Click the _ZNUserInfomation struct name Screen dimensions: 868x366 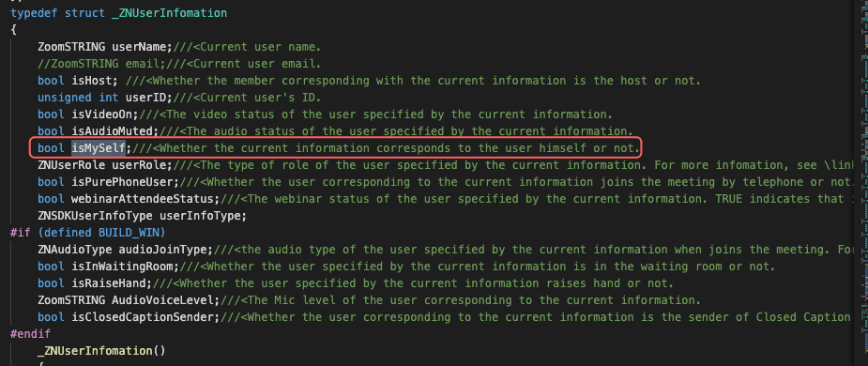tap(170, 13)
